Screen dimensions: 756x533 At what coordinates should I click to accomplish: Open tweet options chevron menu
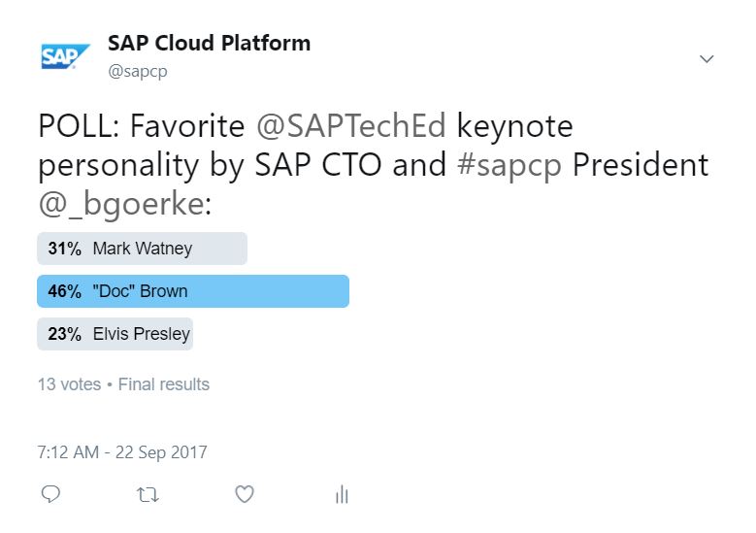tap(707, 59)
